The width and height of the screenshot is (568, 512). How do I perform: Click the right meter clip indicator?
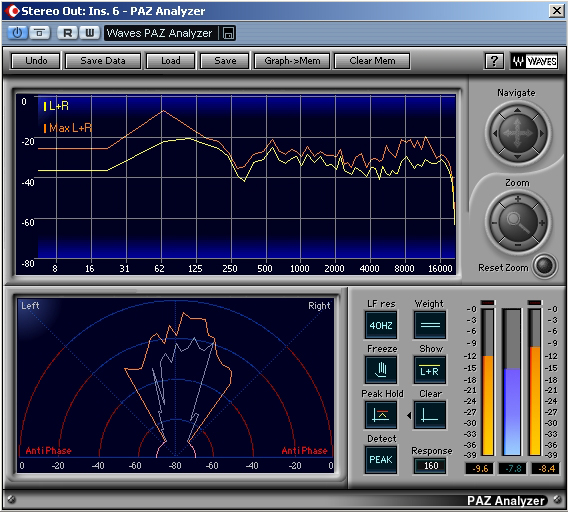[535, 303]
